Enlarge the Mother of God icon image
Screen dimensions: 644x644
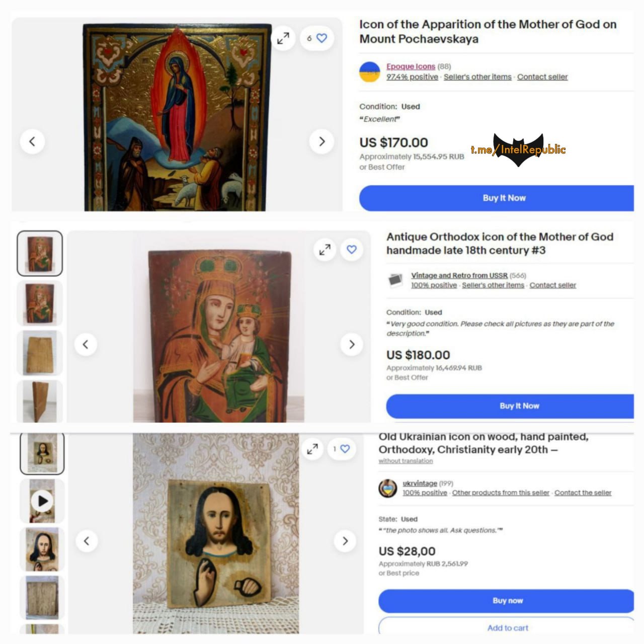[325, 249]
